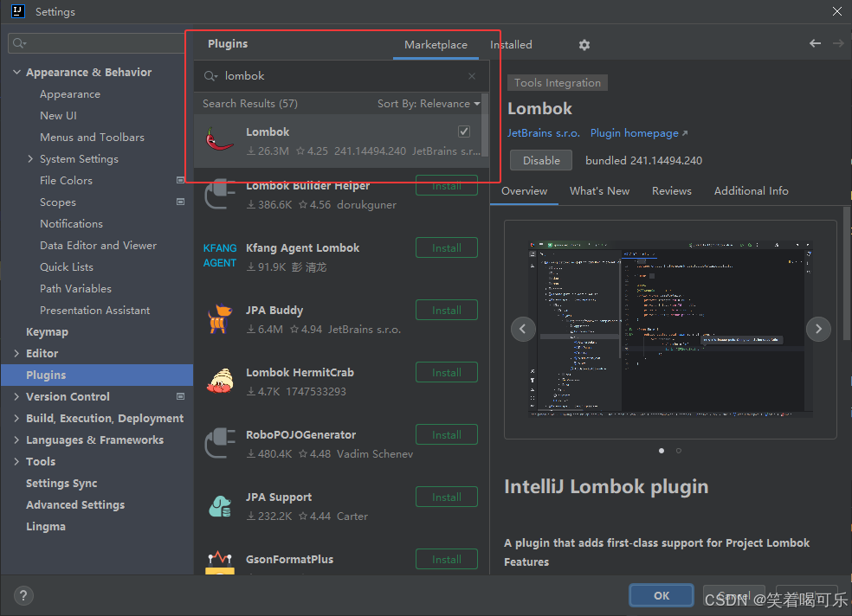Expand Build, Execution, Deployment section
Viewport: 852px width, 616px height.
coord(16,419)
